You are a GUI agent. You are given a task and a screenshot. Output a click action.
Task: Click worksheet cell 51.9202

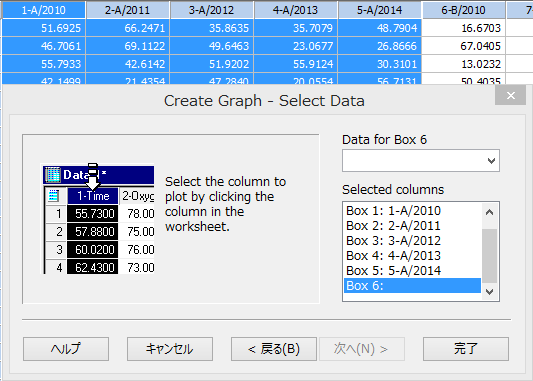[x=211, y=64]
